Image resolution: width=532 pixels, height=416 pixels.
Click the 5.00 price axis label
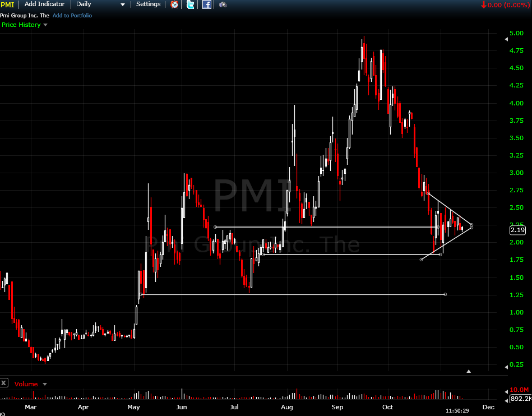tap(516, 33)
